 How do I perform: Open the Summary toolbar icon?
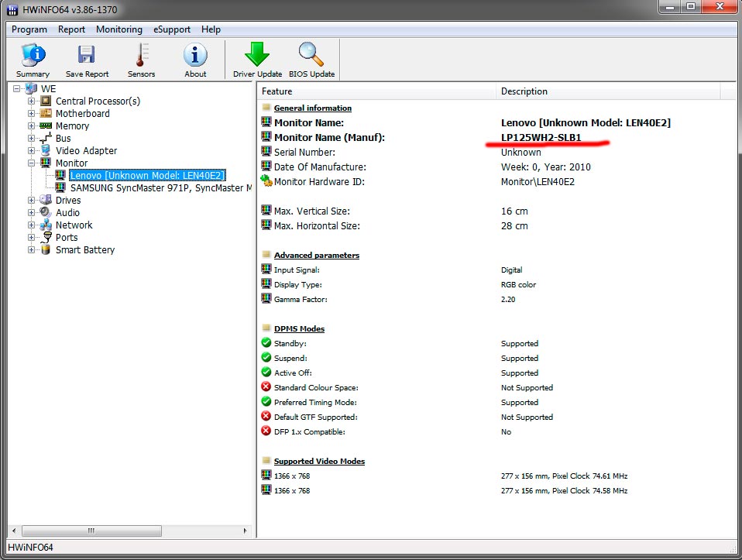[33, 55]
